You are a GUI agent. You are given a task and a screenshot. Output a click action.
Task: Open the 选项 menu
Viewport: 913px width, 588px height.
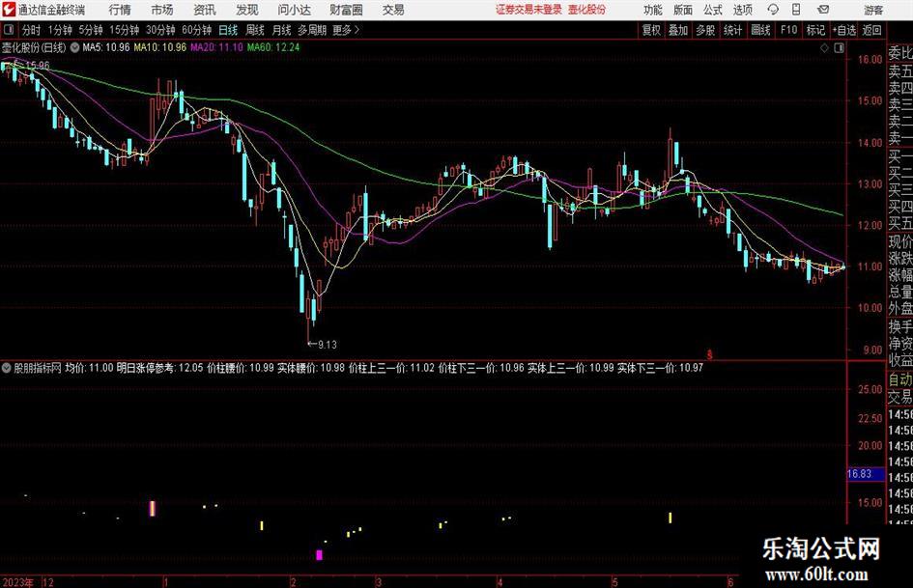pos(742,10)
